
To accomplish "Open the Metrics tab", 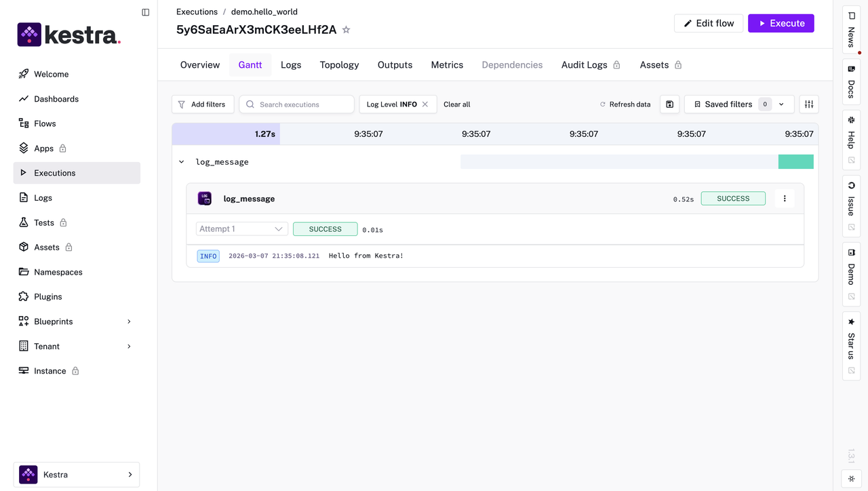I will [447, 64].
